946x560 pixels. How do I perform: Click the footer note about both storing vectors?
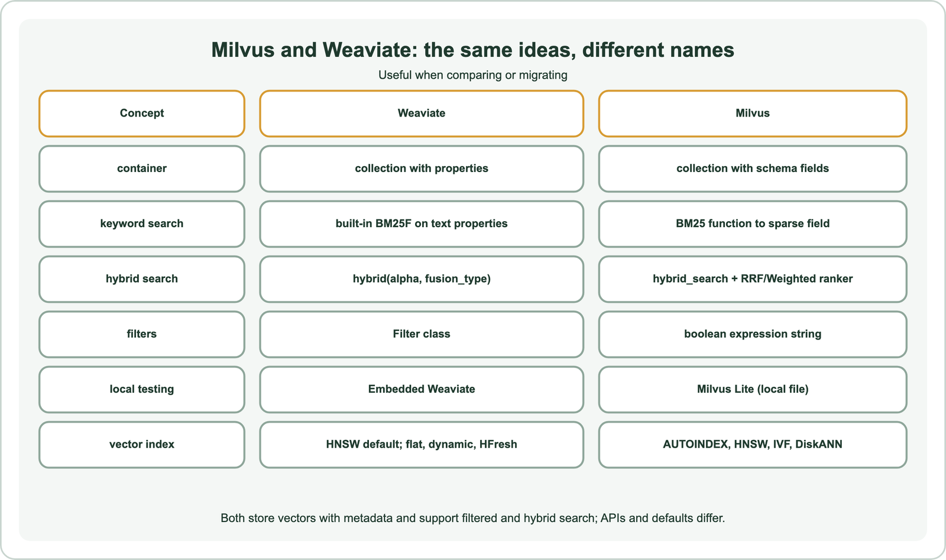473,518
